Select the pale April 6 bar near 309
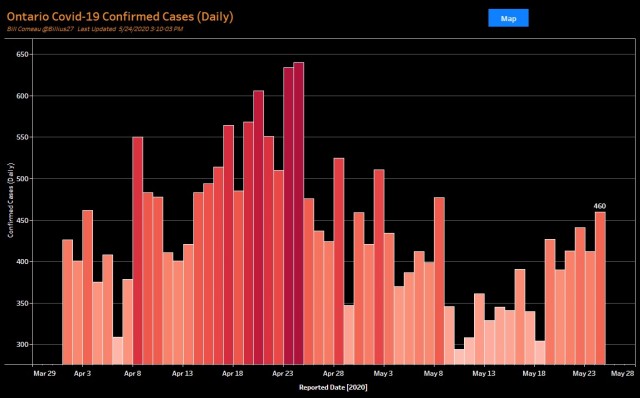640x398 pixels. point(118,351)
